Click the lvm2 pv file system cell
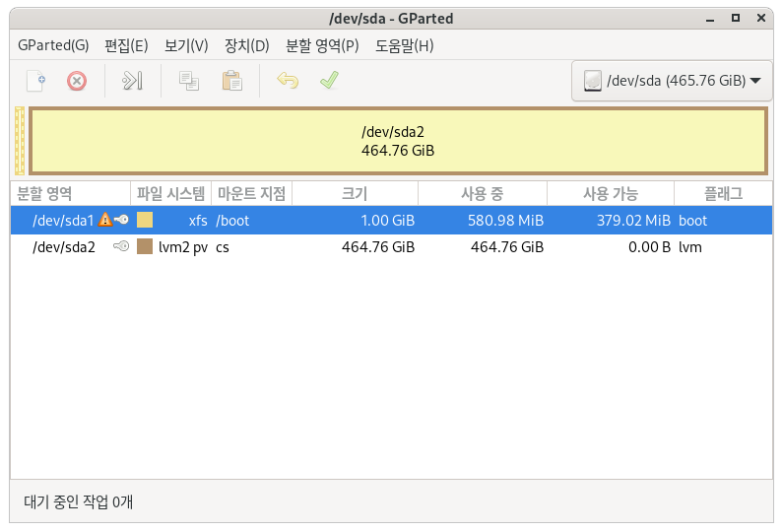The width and height of the screenshot is (783, 532). click(183, 246)
